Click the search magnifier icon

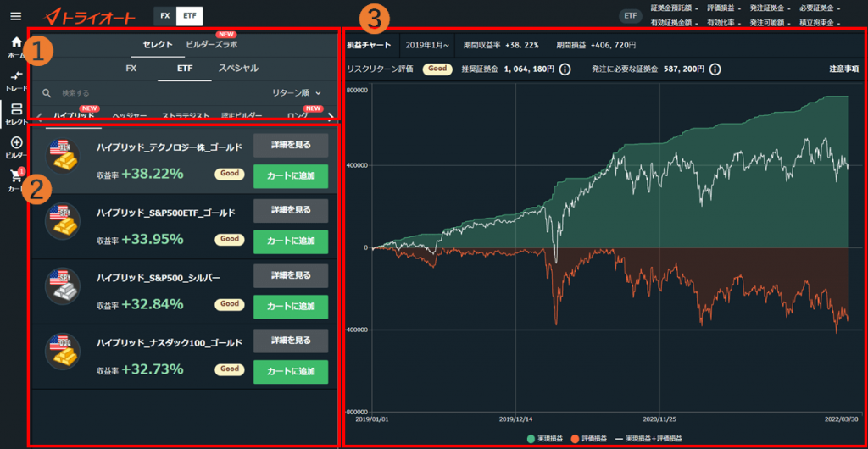[47, 93]
